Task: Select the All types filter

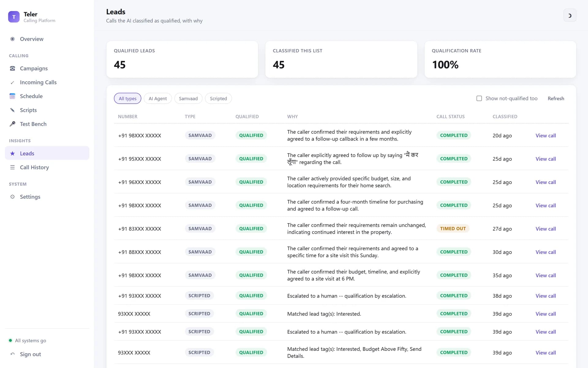Action: coord(127,98)
